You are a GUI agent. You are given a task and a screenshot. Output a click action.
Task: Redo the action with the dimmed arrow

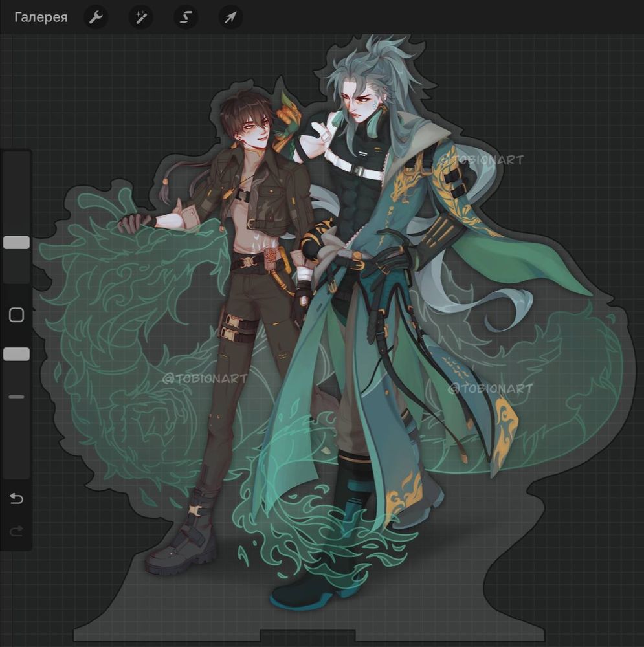click(x=17, y=531)
